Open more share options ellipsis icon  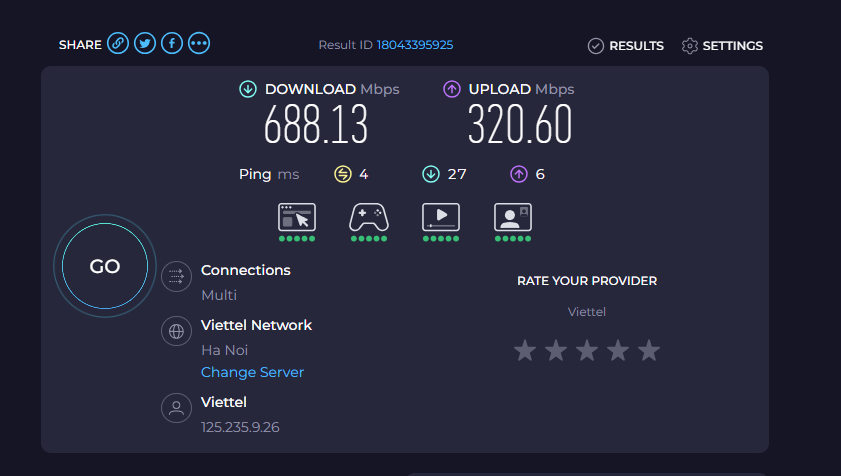click(199, 43)
